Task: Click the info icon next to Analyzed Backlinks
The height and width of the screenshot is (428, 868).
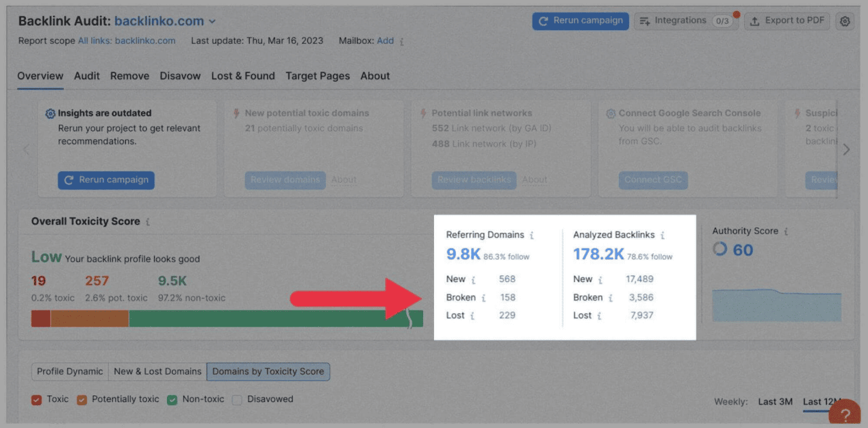Action: tap(663, 235)
